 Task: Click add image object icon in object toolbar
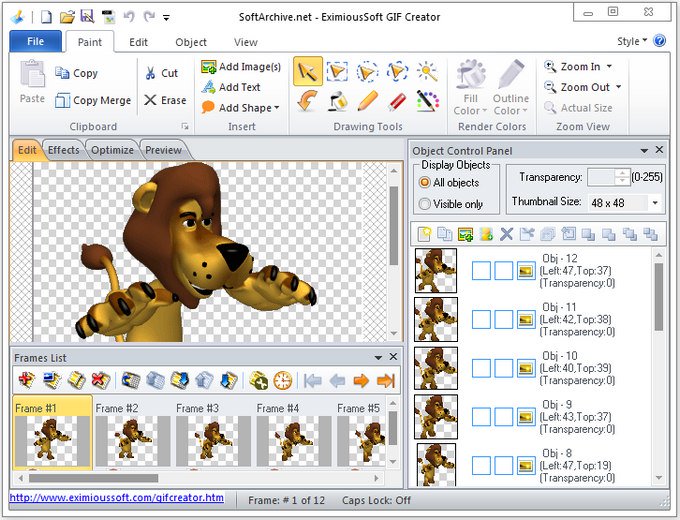tap(465, 234)
